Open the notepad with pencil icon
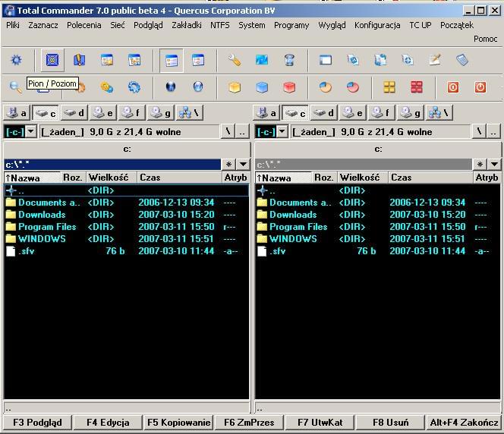The height and width of the screenshot is (434, 504). 435,60
